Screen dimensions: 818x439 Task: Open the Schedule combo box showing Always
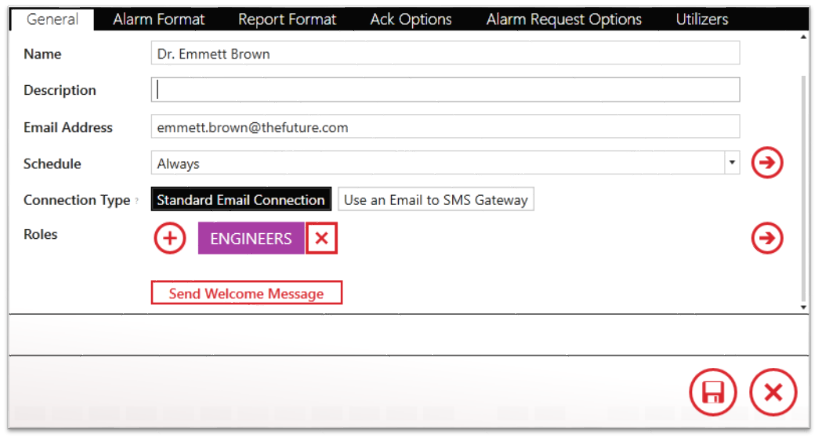[x=445, y=163]
